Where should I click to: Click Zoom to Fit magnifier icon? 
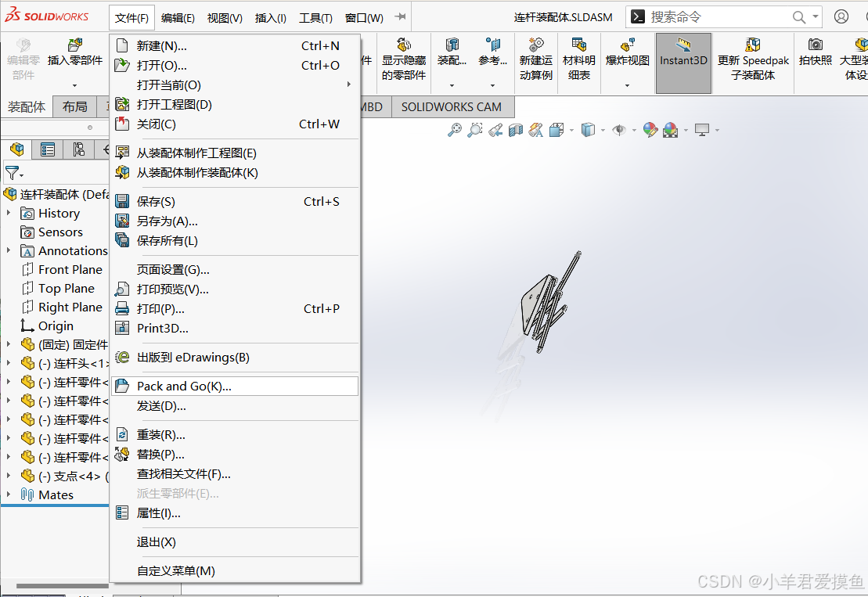[x=455, y=130]
